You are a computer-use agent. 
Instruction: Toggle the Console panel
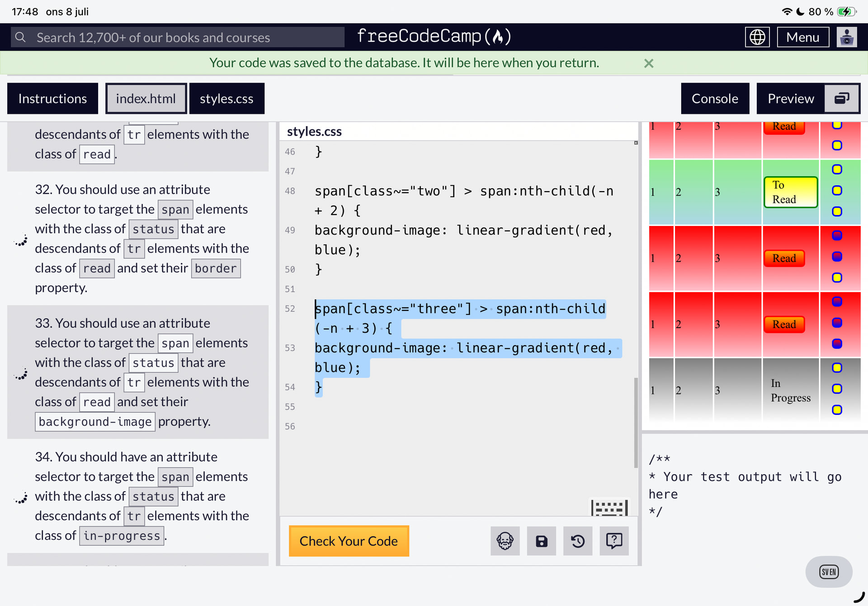tap(715, 99)
